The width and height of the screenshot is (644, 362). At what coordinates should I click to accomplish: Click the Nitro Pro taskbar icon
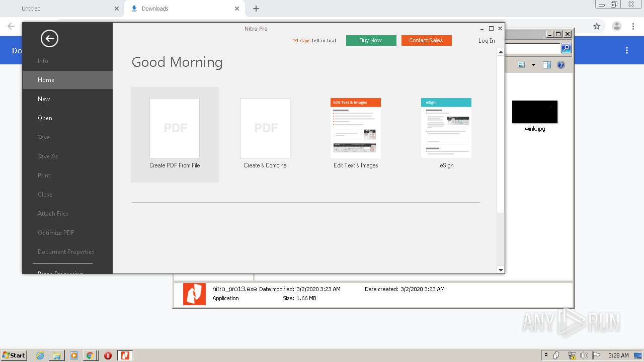pyautogui.click(x=125, y=355)
